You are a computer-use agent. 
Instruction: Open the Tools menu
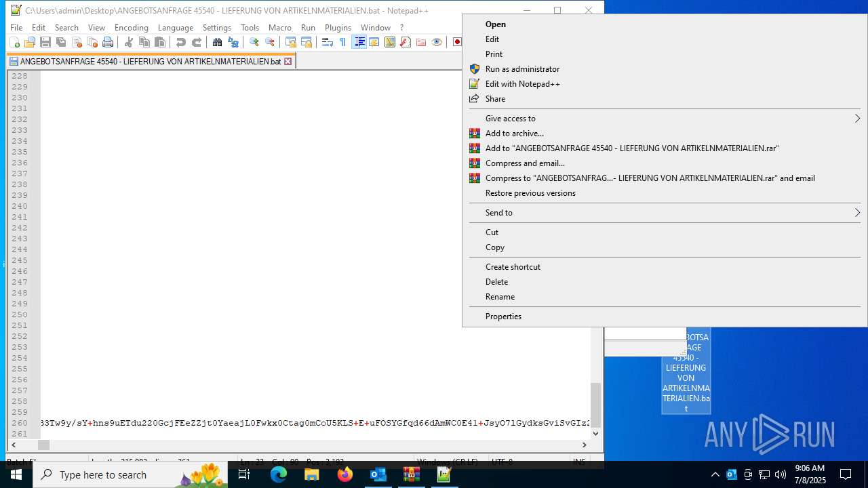pyautogui.click(x=250, y=28)
